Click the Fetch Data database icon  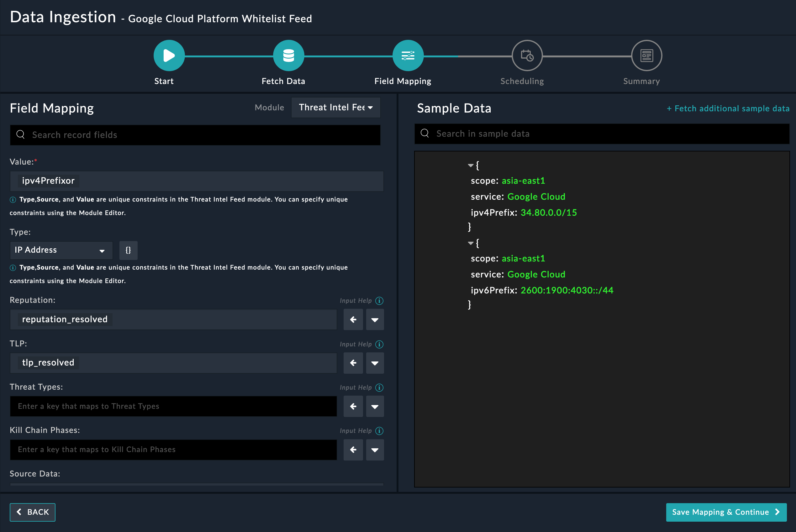288,55
